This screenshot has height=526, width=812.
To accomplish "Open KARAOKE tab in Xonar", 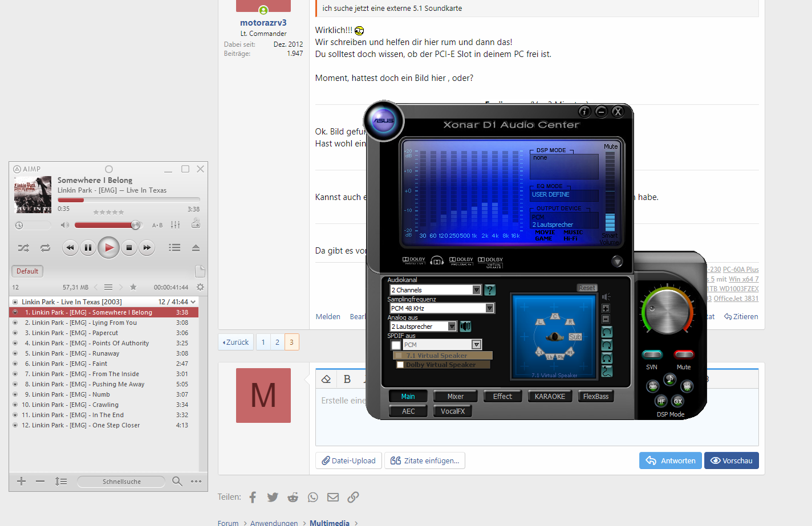I will 550,397.
